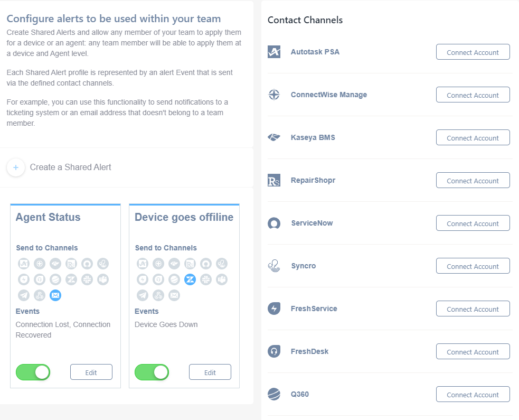Click the ConnectWise Manage logo in Contact Channels
The height and width of the screenshot is (420, 519).
pos(274,95)
